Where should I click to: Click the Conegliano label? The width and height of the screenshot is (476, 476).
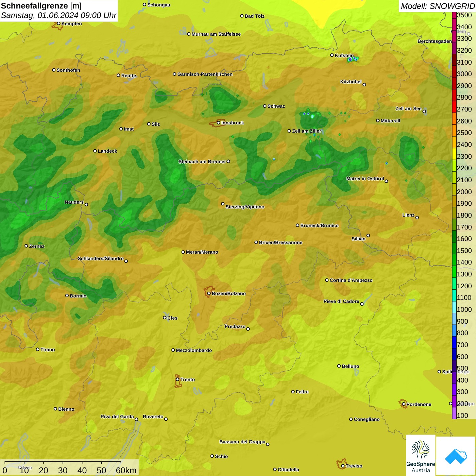367,419
